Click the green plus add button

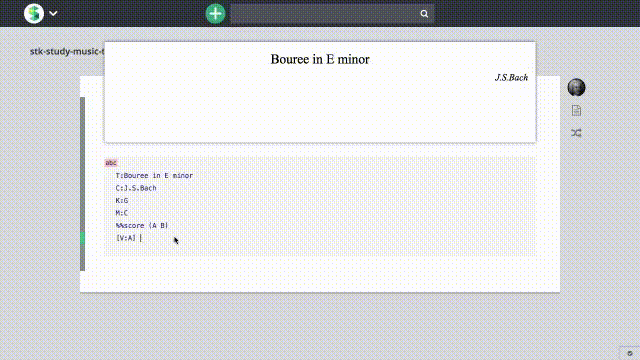pyautogui.click(x=215, y=13)
